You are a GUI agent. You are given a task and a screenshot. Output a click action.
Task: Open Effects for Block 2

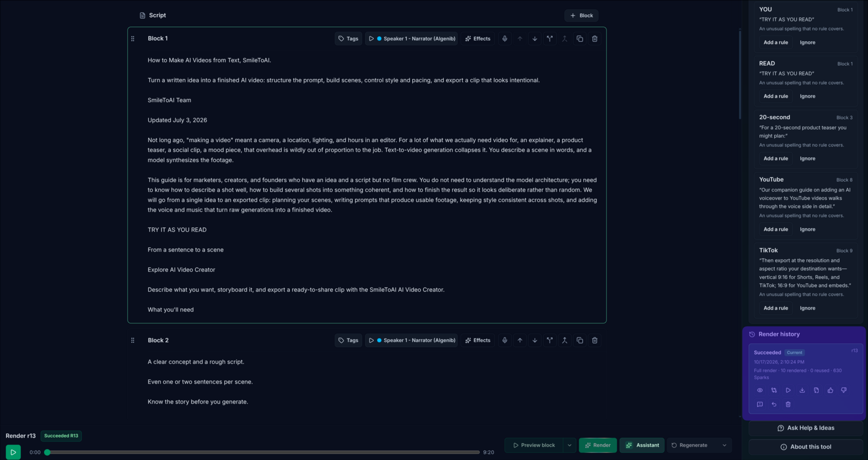click(x=477, y=340)
